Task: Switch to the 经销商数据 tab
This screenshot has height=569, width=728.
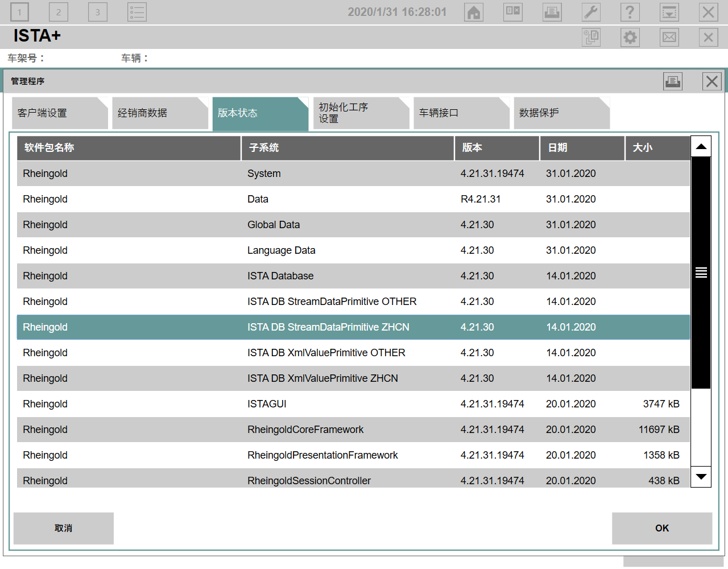Action: [160, 113]
